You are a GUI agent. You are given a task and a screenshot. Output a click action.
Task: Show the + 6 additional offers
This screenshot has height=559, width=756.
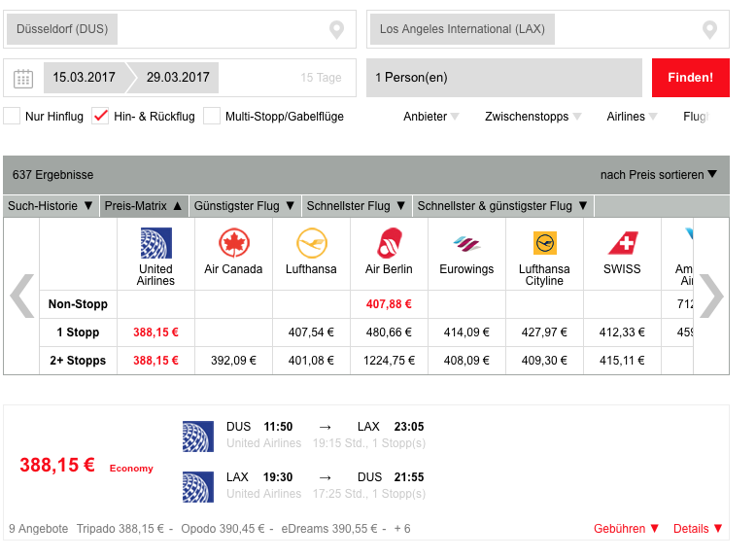402,529
